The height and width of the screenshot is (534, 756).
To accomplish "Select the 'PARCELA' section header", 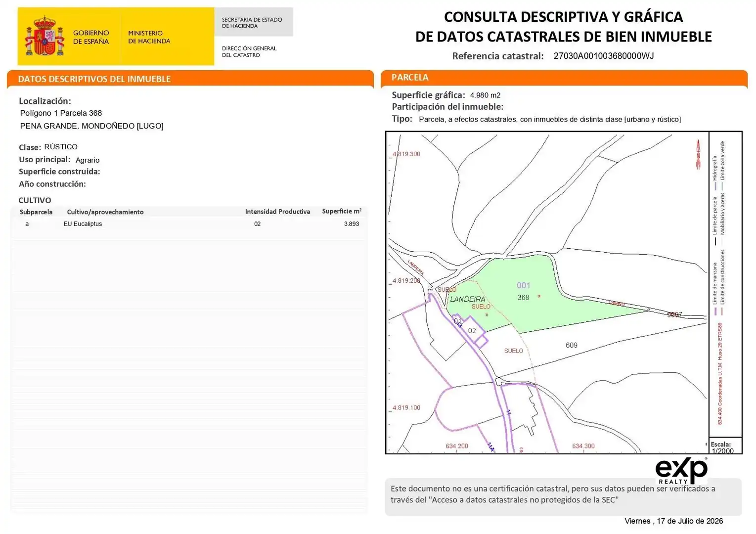I will click(x=410, y=78).
